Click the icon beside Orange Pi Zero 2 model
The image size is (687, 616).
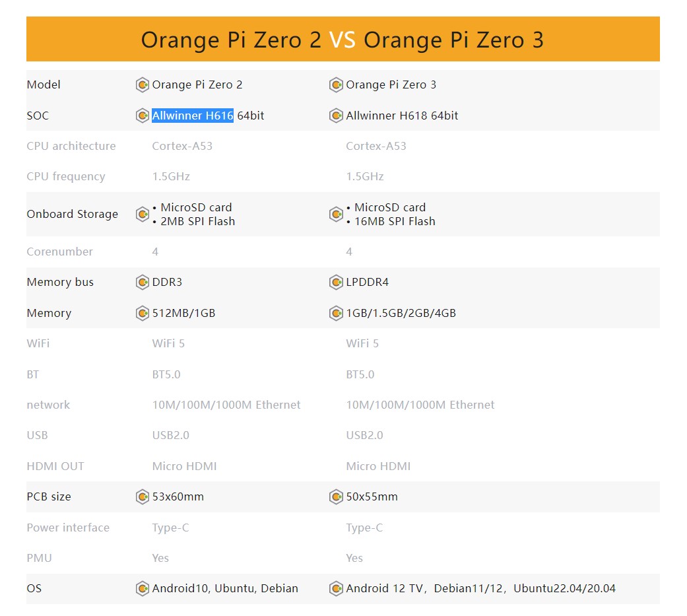click(143, 85)
